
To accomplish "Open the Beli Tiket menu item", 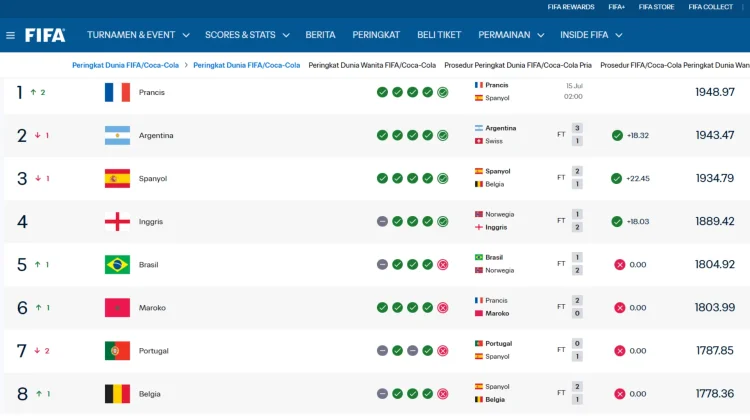I will 439,35.
